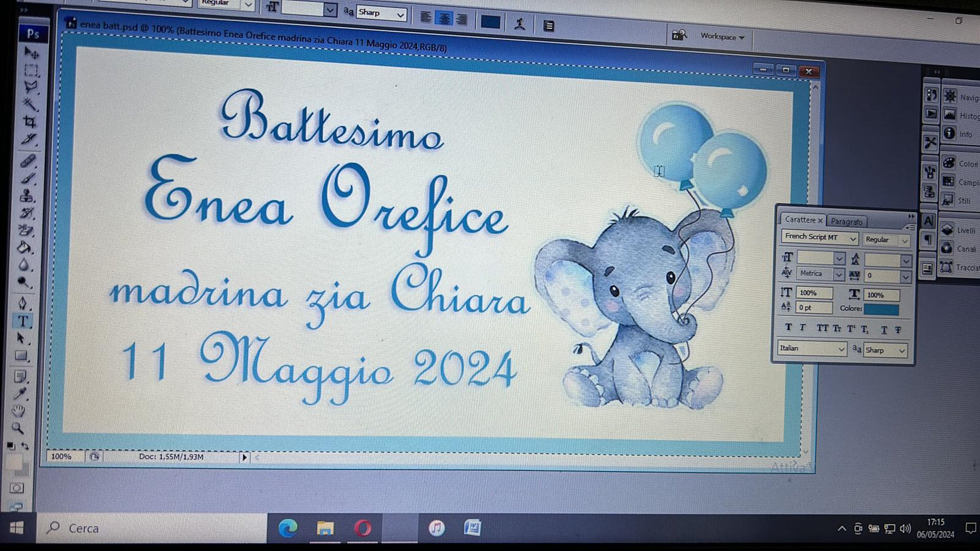Select the Brush tool
Viewport: 980px width, 551px height.
[x=28, y=178]
